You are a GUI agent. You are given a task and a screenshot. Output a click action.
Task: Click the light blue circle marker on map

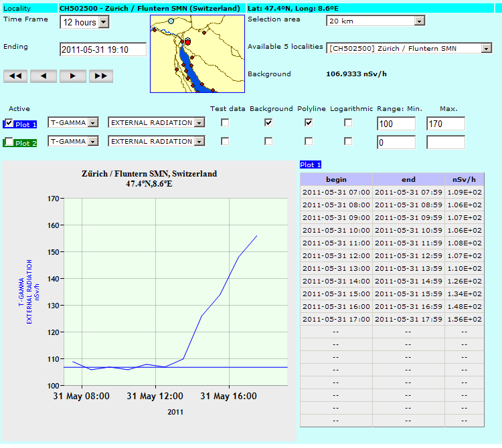171,21
